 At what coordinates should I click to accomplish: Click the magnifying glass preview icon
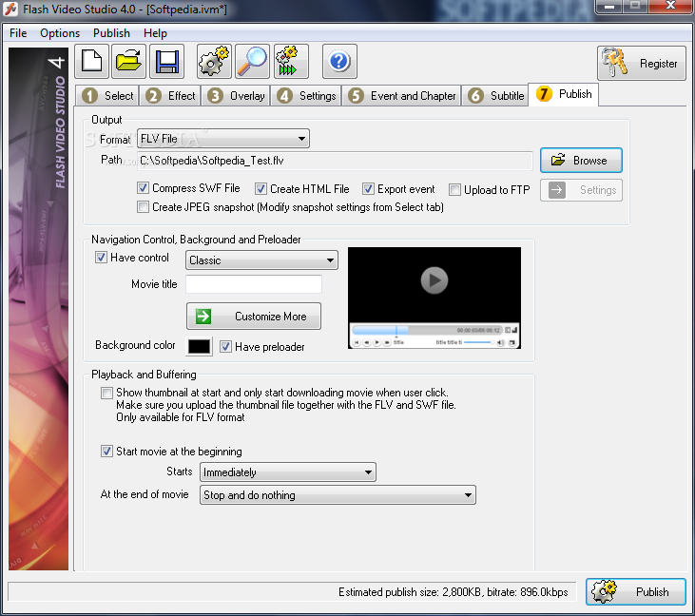click(252, 62)
